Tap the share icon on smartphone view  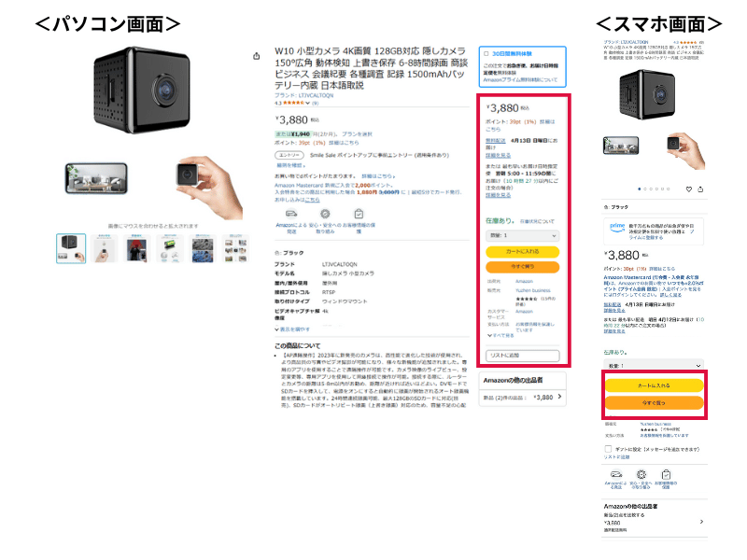click(700, 189)
